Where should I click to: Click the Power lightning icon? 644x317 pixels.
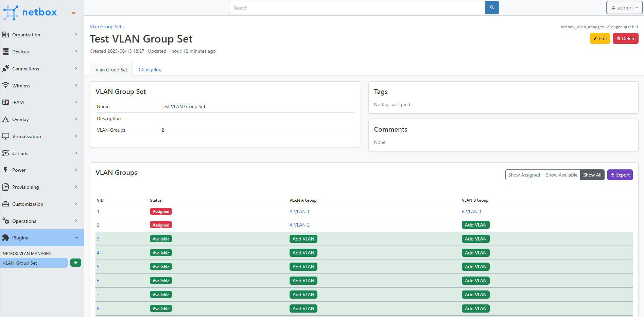[x=5, y=170]
